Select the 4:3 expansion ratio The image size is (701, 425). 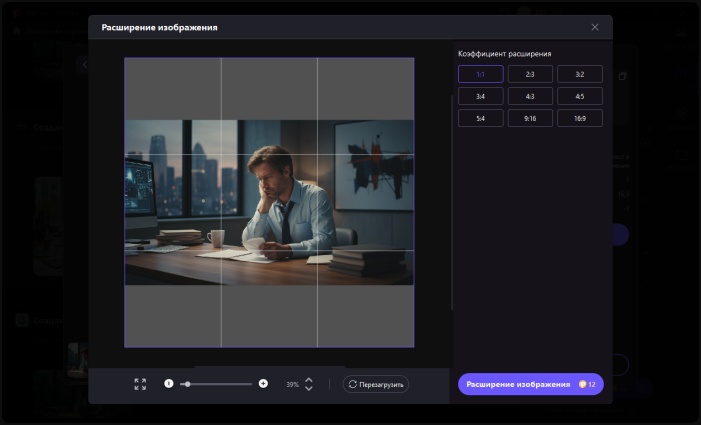point(530,96)
